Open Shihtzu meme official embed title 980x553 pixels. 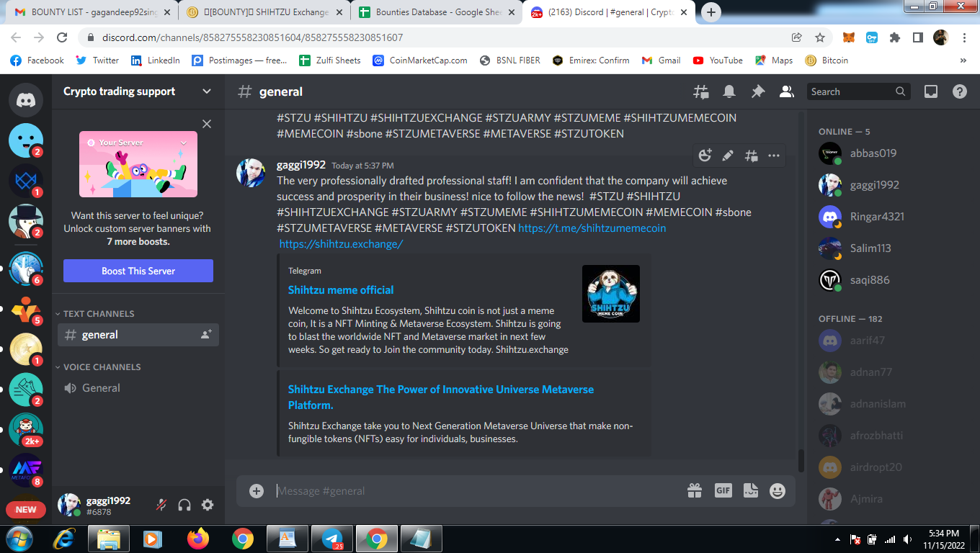[341, 290]
